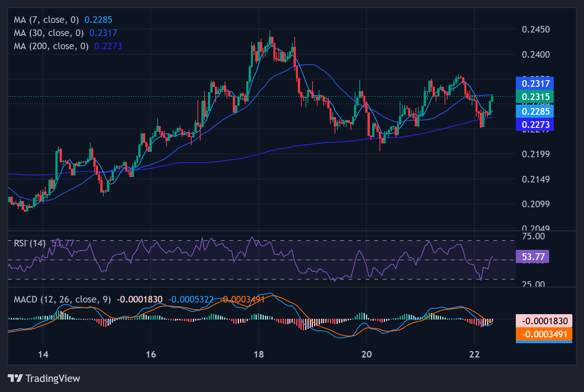Click date 14 on the time axis
The height and width of the screenshot is (392, 584).
point(43,354)
